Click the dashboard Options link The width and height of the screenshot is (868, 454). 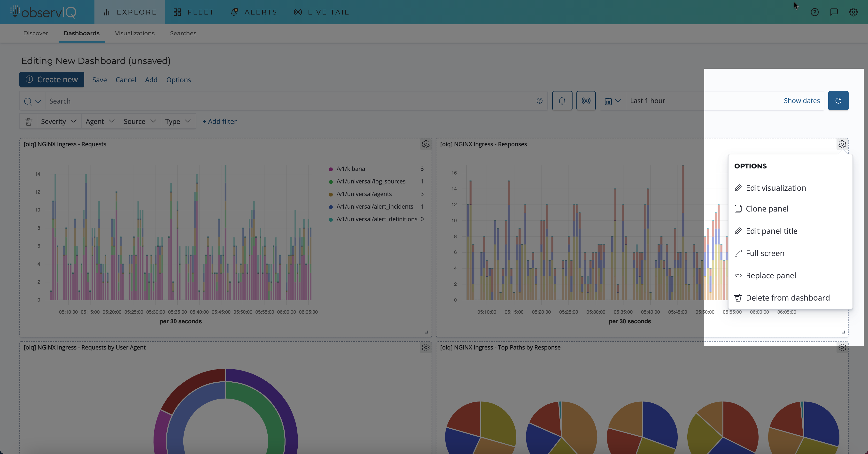(x=178, y=80)
